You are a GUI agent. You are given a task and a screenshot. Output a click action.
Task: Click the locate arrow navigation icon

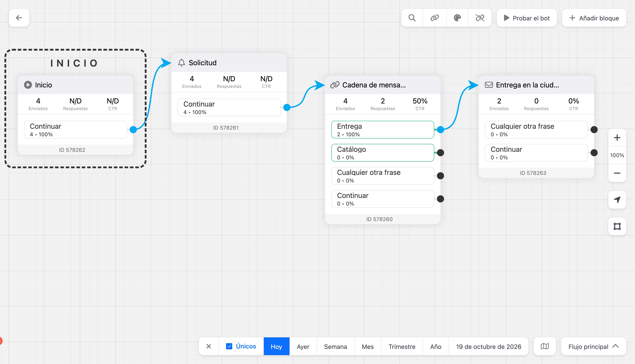[617, 200]
